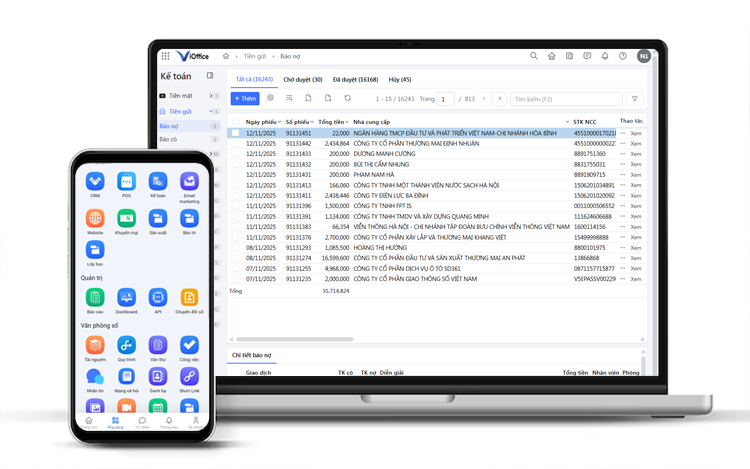Click the home icon in the breadcrumb
750x469 pixels.
point(226,56)
